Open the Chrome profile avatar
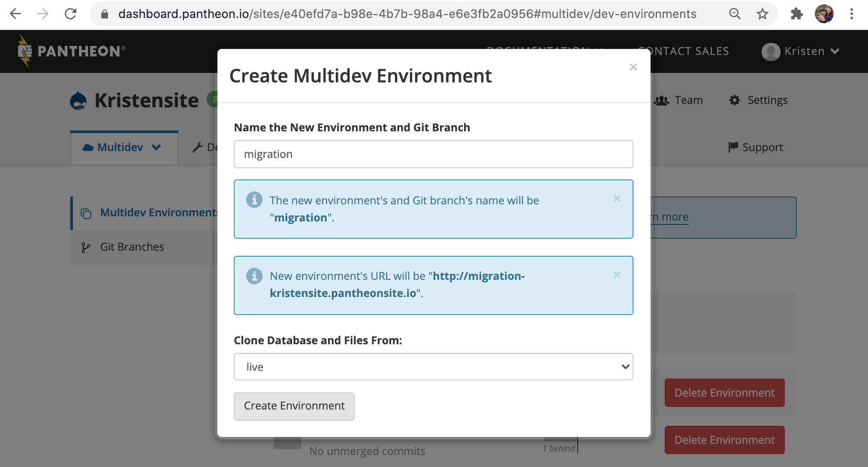 [824, 14]
